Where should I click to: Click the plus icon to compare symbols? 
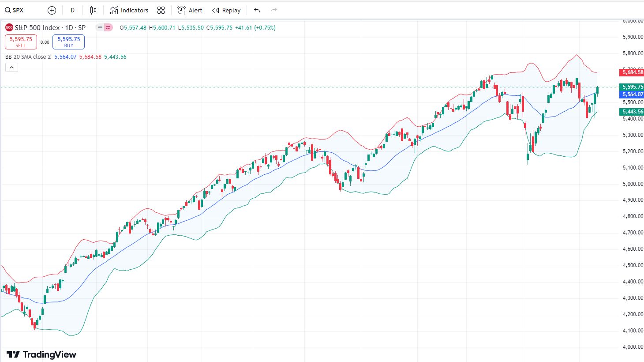click(x=52, y=10)
